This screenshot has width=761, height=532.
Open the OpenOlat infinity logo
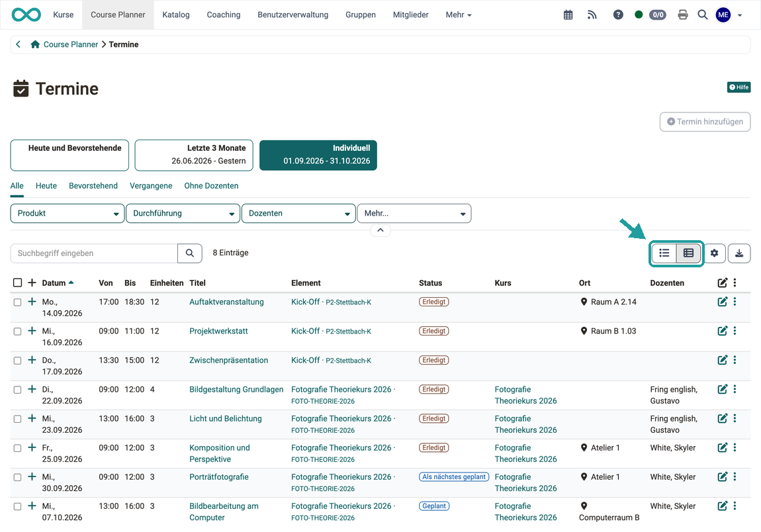click(26, 15)
